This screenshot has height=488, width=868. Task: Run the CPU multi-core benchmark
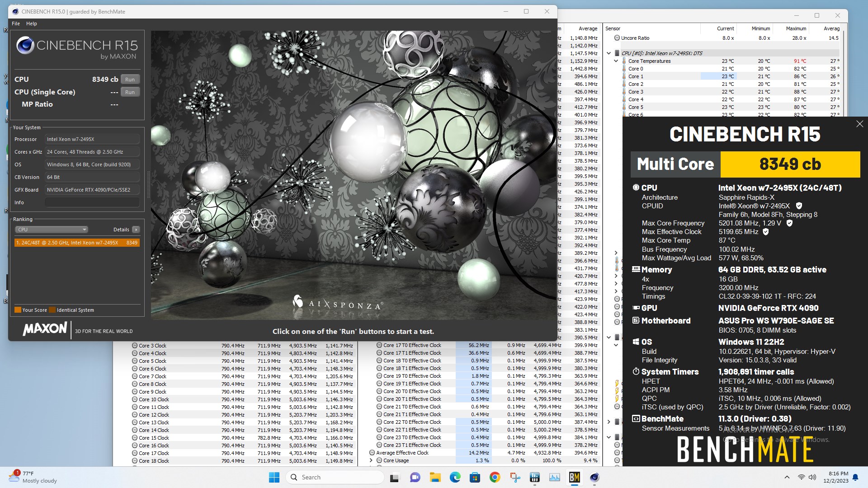[130, 80]
